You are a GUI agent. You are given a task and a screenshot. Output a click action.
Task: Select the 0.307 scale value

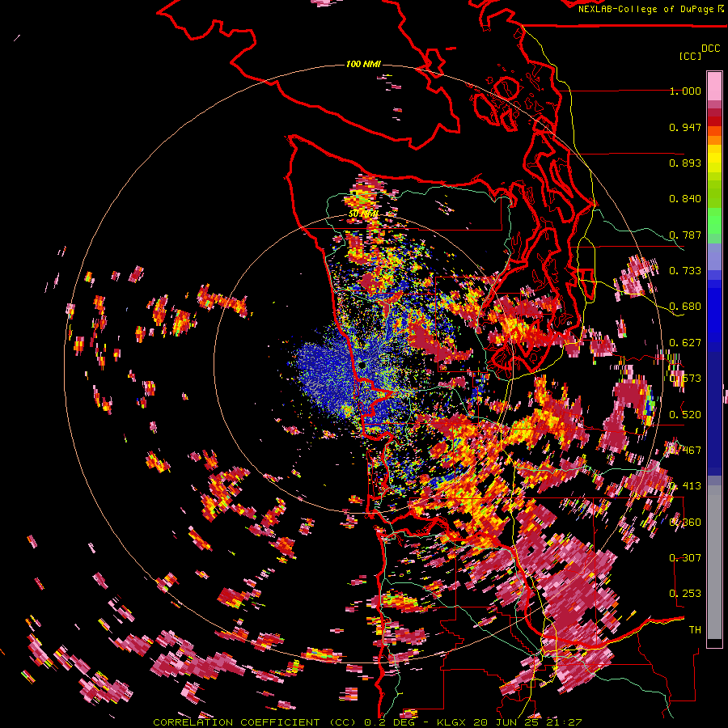(x=685, y=557)
